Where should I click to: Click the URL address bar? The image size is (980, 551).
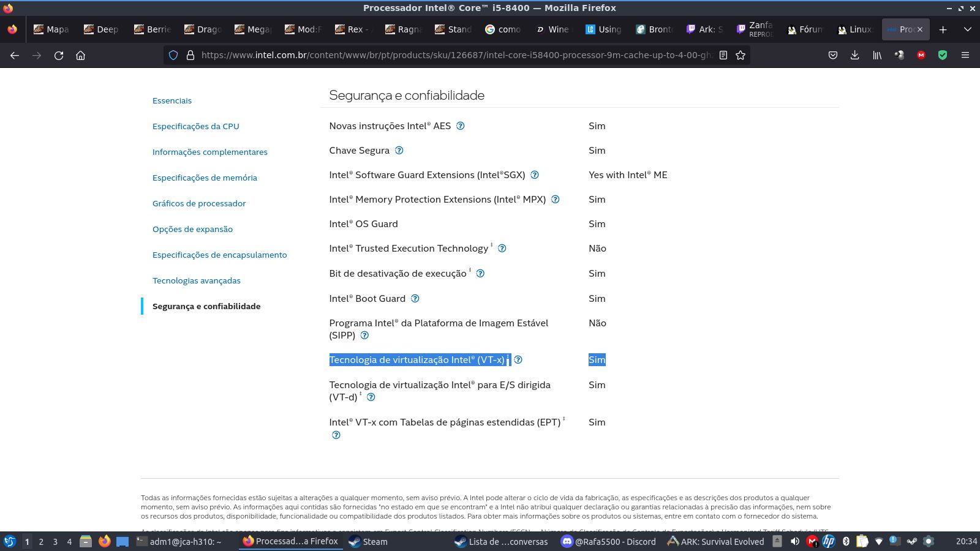pyautogui.click(x=456, y=55)
